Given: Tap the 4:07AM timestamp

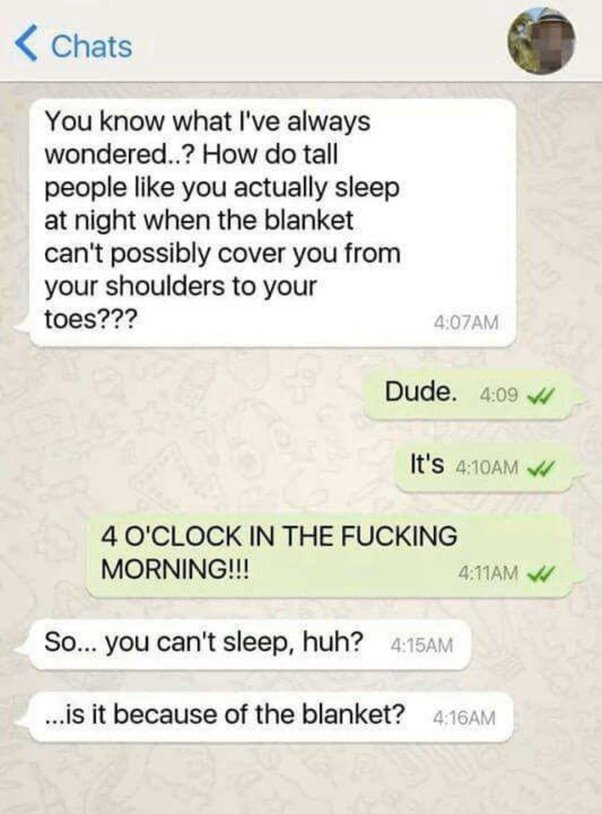Looking at the screenshot, I should (x=466, y=323).
